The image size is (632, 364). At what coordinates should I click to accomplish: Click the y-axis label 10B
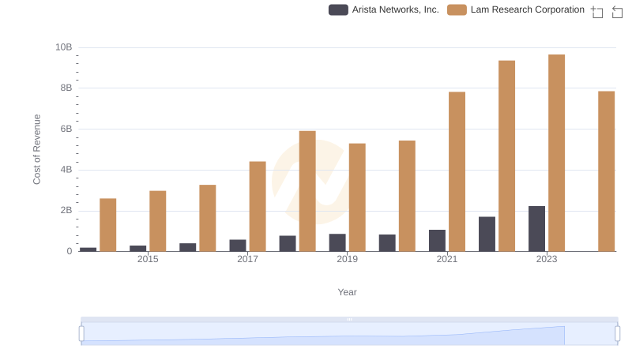(x=64, y=47)
